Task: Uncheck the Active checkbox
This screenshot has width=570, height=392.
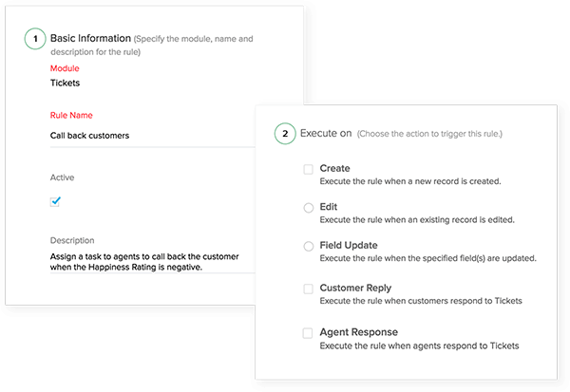Action: tap(55, 201)
